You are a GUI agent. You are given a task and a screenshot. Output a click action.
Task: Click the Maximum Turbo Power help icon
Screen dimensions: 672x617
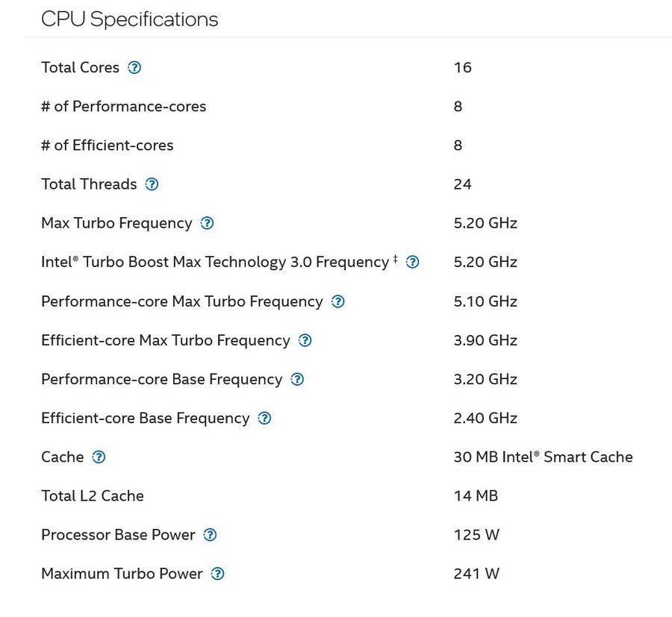217,574
